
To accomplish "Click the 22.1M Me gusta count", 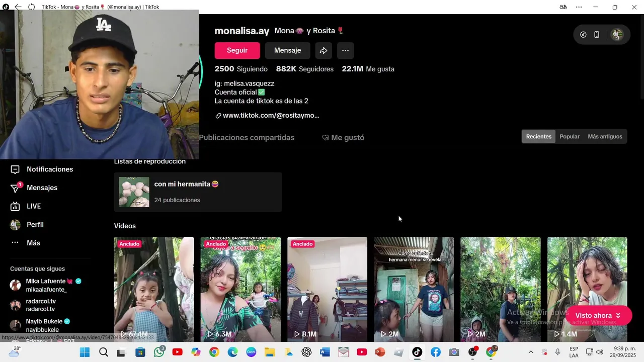I will [368, 69].
